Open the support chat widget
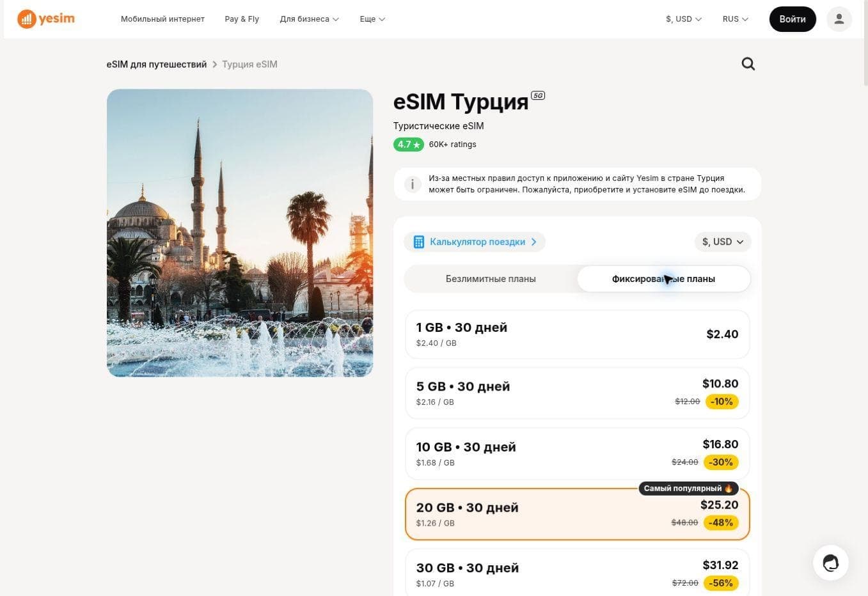 click(x=830, y=563)
